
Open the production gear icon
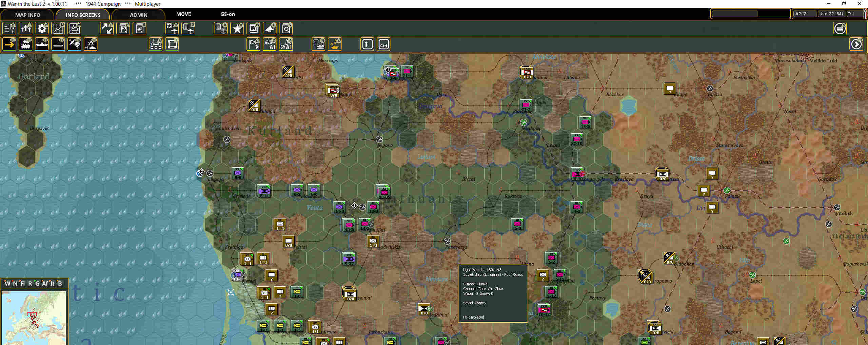click(42, 28)
